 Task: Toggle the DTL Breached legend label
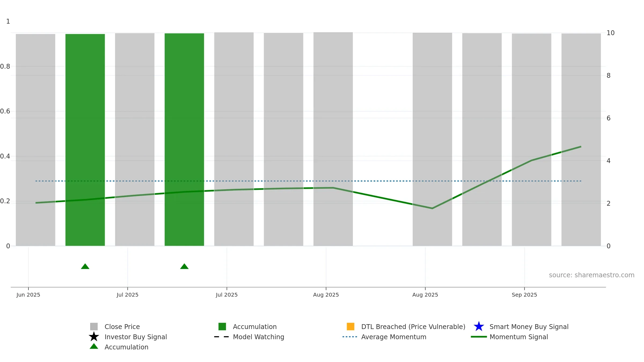coord(413,327)
